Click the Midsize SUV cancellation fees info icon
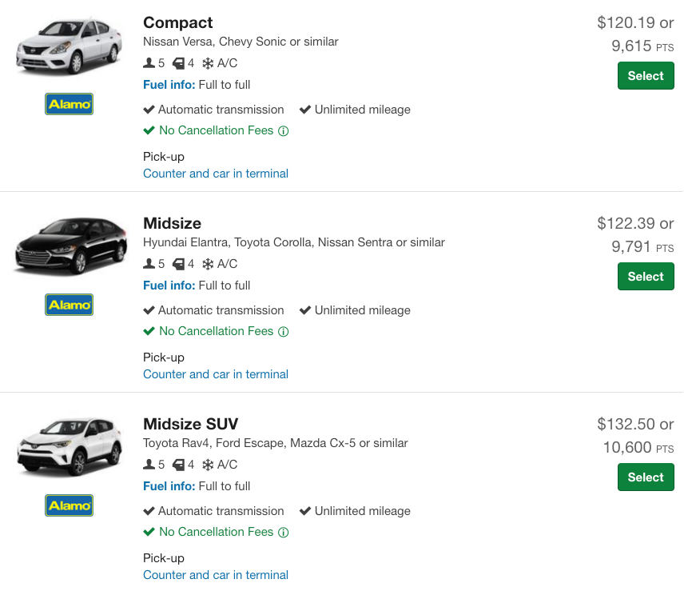This screenshot has height=591, width=700. tap(284, 532)
